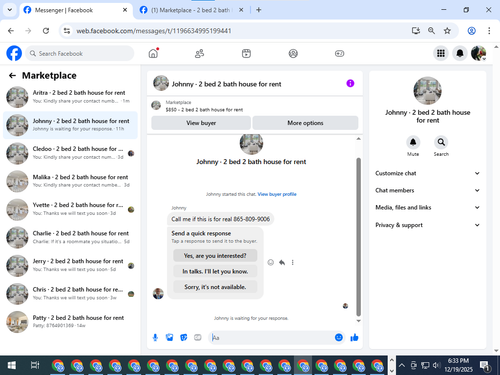Close the Marketplace browser tab
The height and width of the screenshot is (375, 500).
(241, 10)
